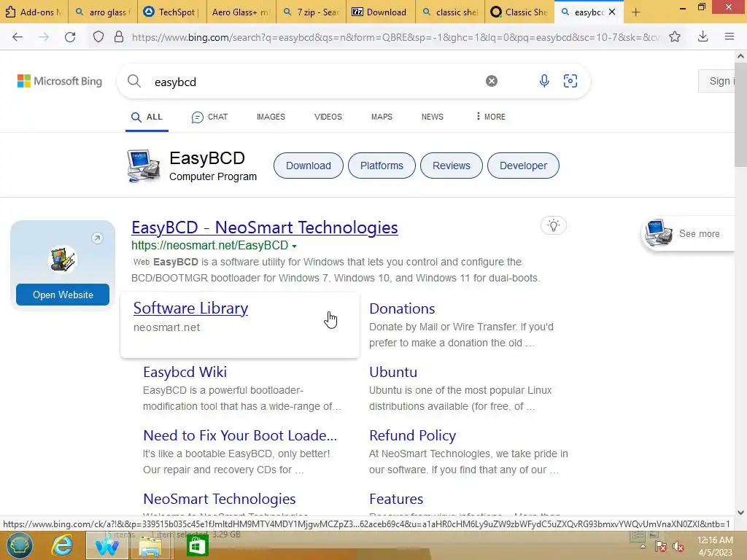Open the hamburger application menu
This screenshot has height=560, width=747.
point(729,36)
